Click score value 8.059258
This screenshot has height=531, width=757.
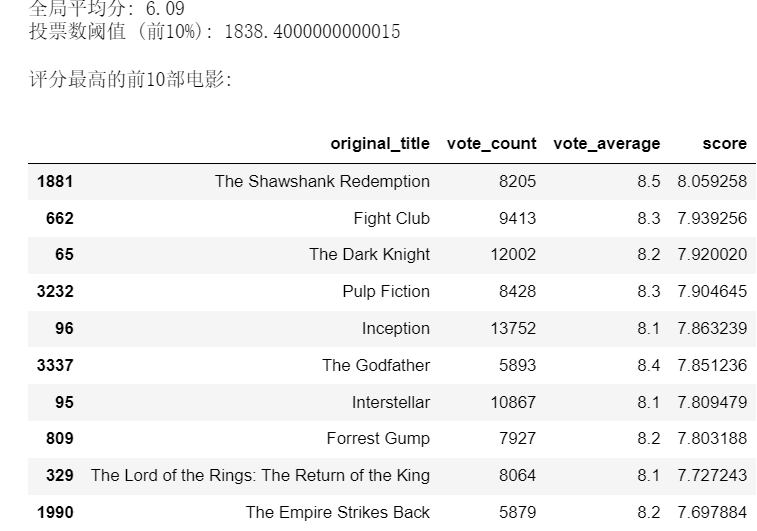711,181
